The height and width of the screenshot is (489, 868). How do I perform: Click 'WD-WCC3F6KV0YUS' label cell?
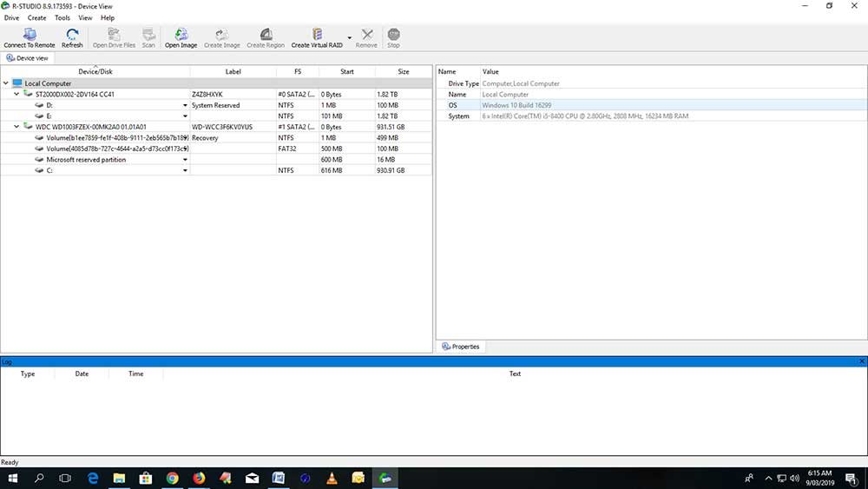(x=222, y=127)
